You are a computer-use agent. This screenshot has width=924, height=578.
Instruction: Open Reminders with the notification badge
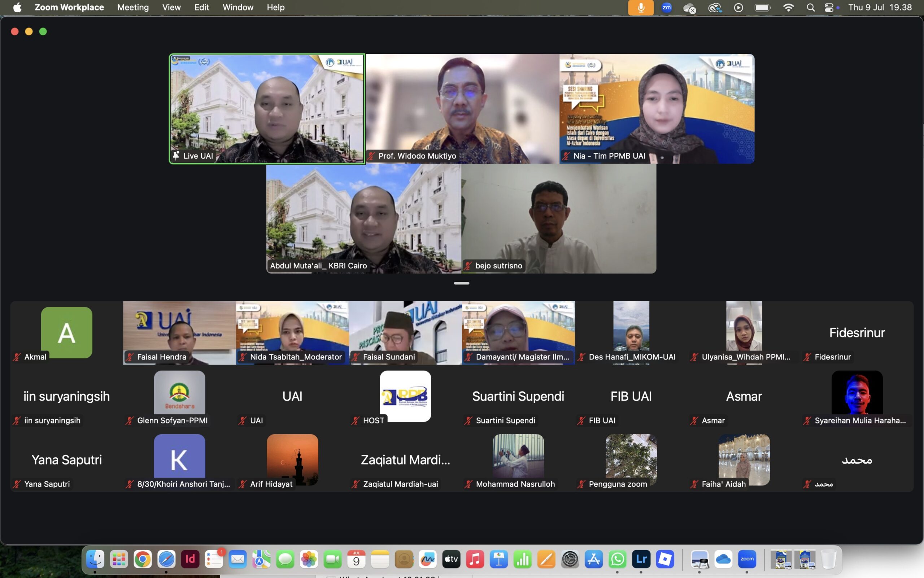[214, 560]
